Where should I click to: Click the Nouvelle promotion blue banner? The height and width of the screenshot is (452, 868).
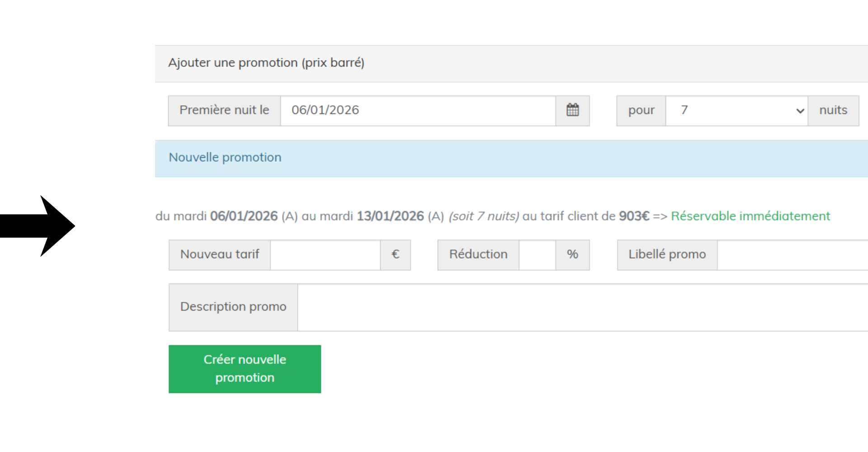(511, 158)
